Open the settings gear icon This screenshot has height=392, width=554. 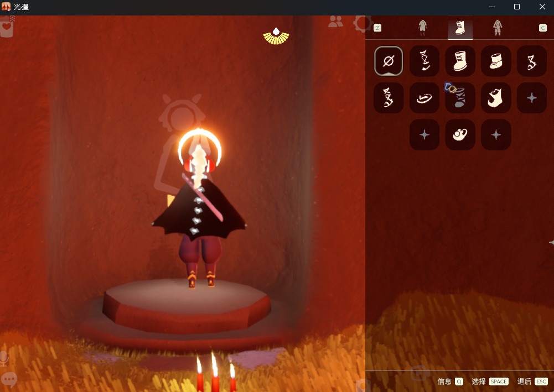click(363, 23)
